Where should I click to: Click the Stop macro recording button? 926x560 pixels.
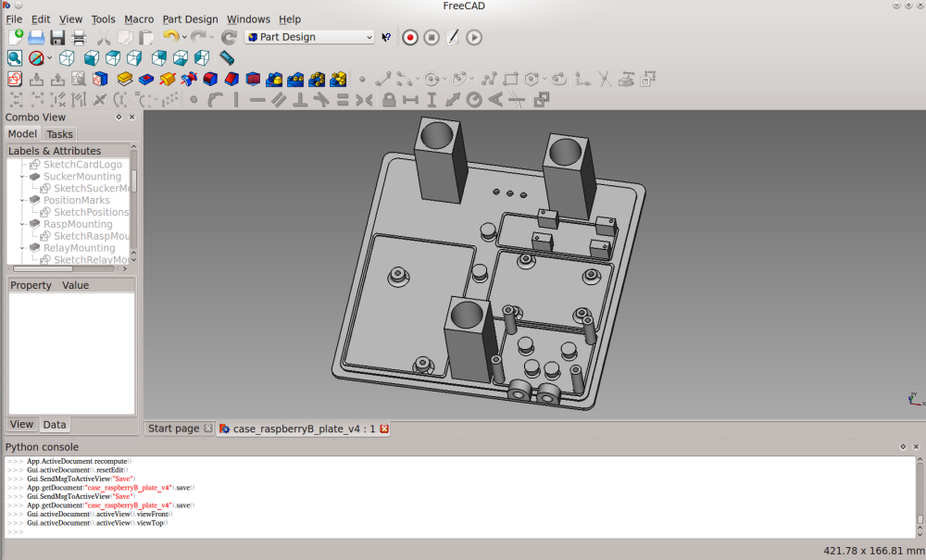(x=432, y=37)
